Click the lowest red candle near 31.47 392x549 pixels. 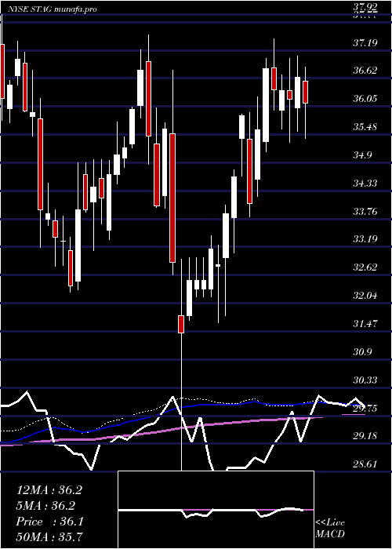pos(181,324)
